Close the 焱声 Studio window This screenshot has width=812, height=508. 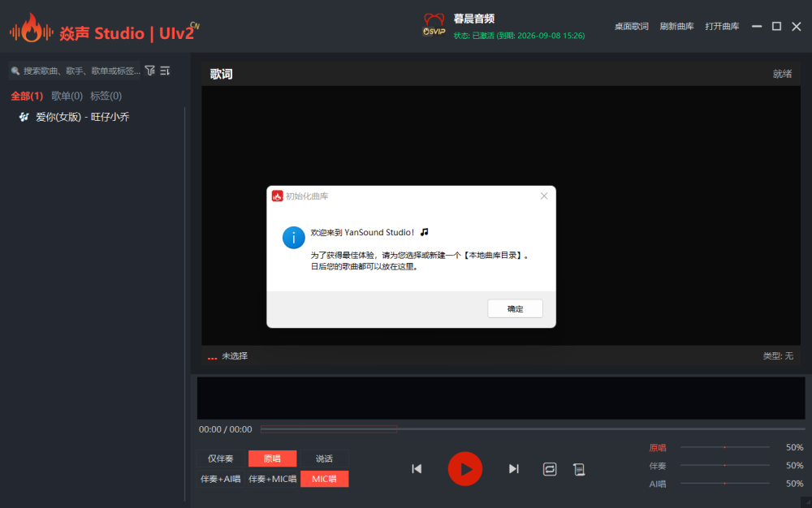[x=797, y=27]
